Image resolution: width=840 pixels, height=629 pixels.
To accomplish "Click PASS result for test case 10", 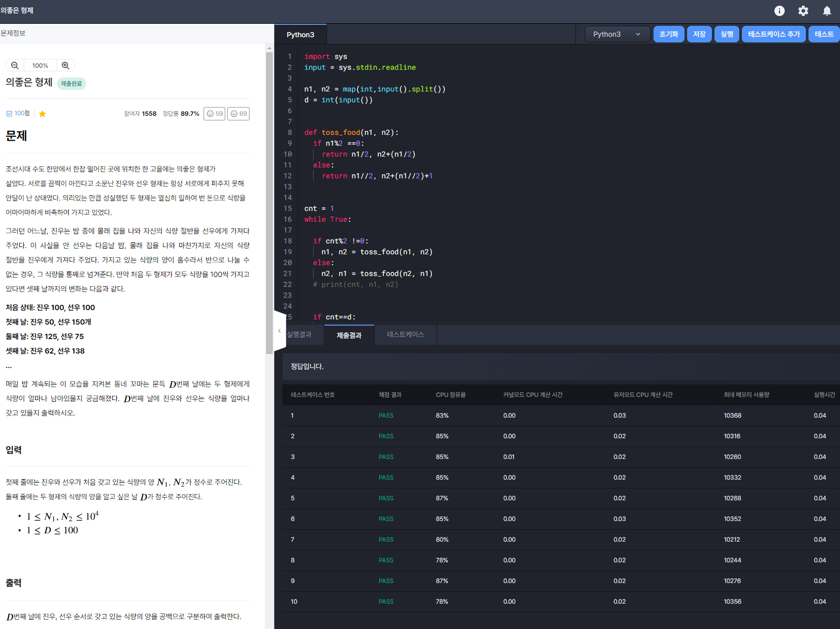I will 386,602.
